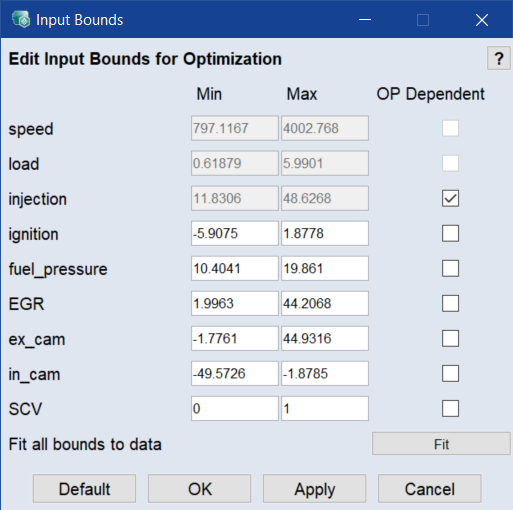Minimize the Input Bounds window
The image size is (513, 510).
click(365, 20)
